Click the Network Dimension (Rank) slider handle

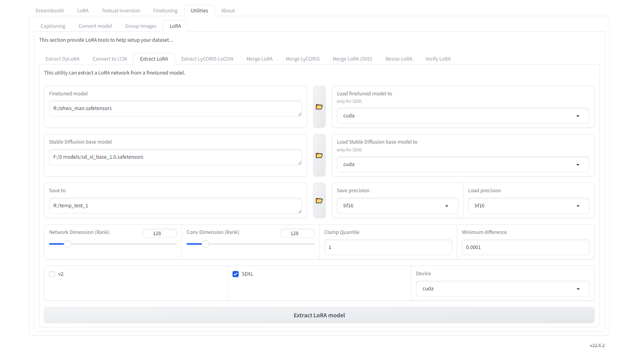click(x=68, y=244)
